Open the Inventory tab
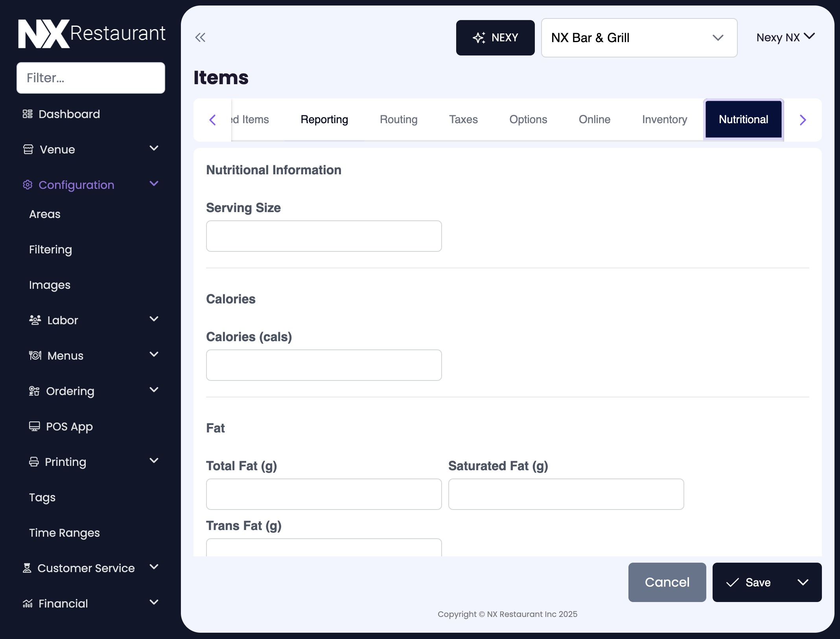Image resolution: width=840 pixels, height=639 pixels. 664,119
